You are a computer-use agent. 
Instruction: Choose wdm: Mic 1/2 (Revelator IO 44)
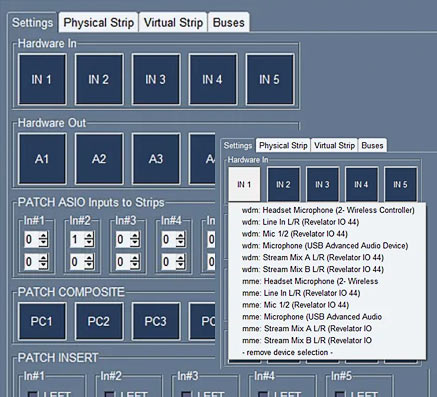[x=327, y=234]
